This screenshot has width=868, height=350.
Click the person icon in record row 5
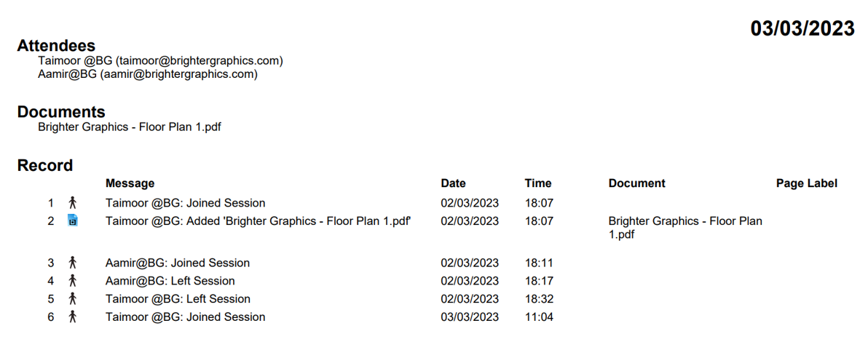72,298
